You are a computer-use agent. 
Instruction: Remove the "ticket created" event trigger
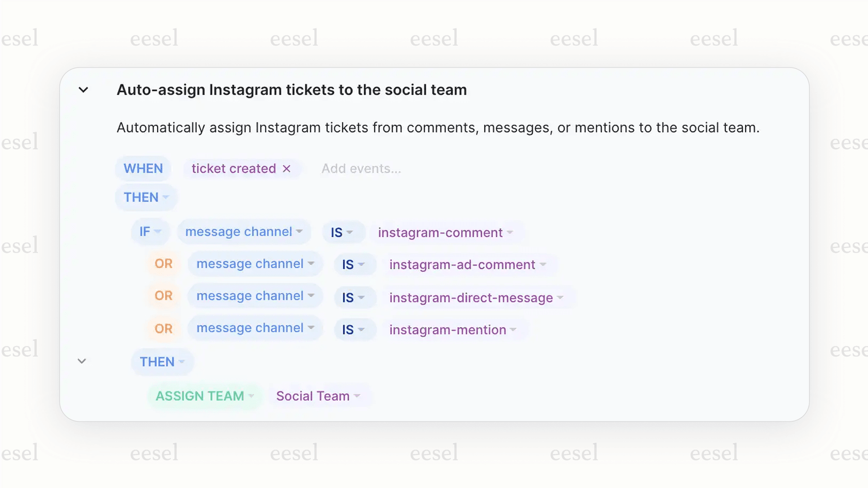pyautogui.click(x=287, y=168)
